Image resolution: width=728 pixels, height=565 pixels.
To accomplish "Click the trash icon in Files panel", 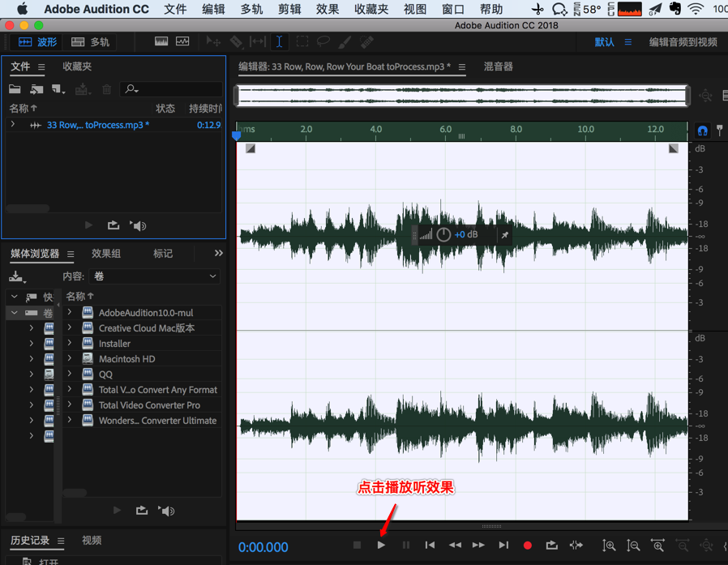I will point(107,88).
